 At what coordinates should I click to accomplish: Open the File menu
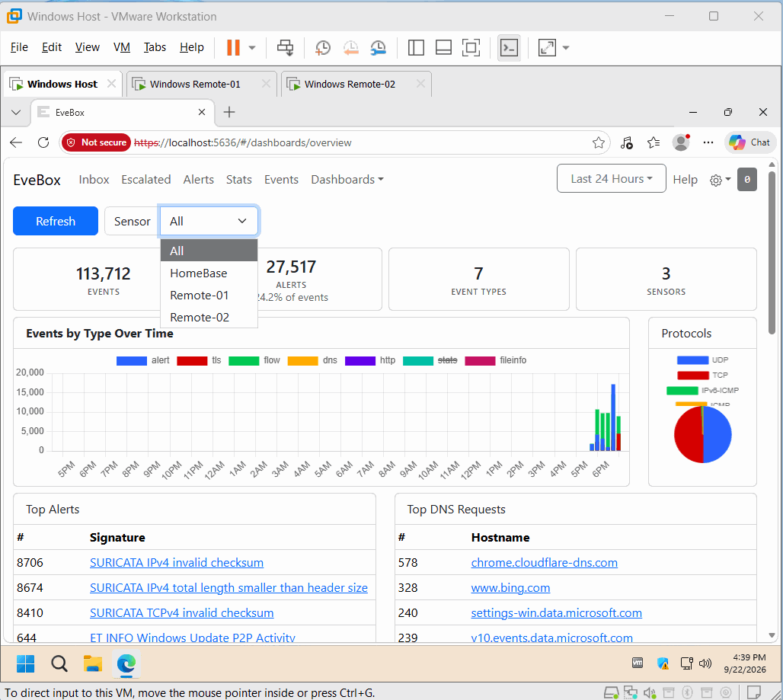tap(19, 47)
